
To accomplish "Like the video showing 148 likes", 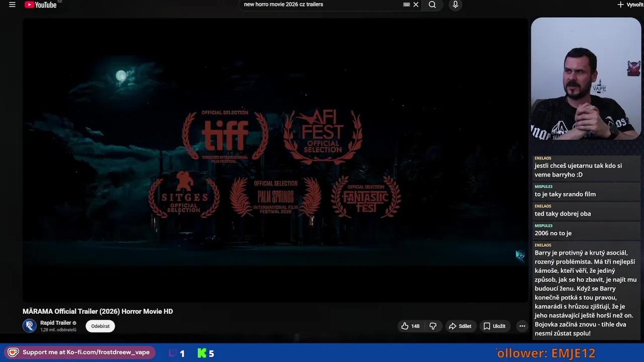I will click(x=410, y=326).
